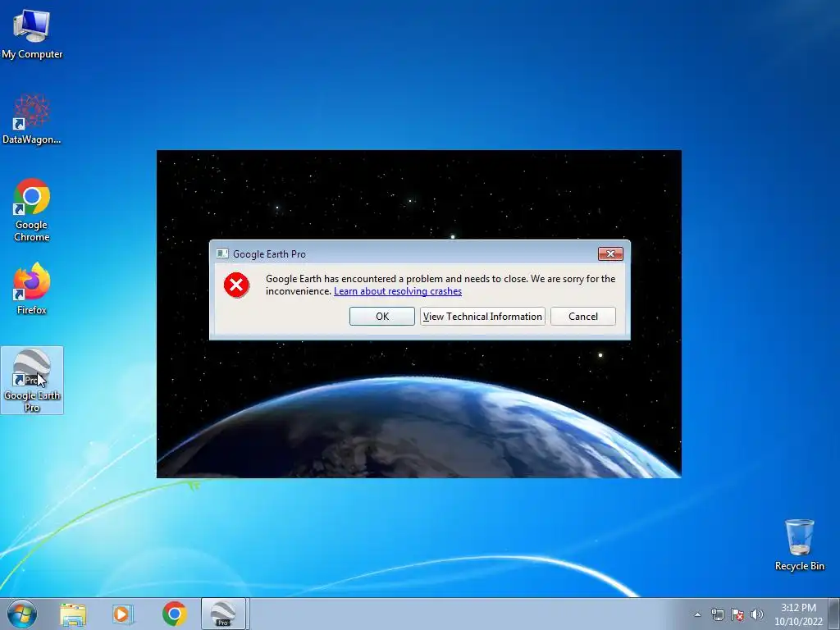Open the clock showing 3:12 PM
The image size is (840, 630).
coord(798,614)
